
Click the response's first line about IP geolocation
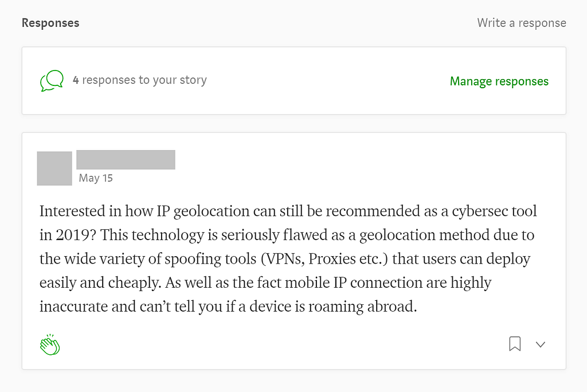click(288, 211)
